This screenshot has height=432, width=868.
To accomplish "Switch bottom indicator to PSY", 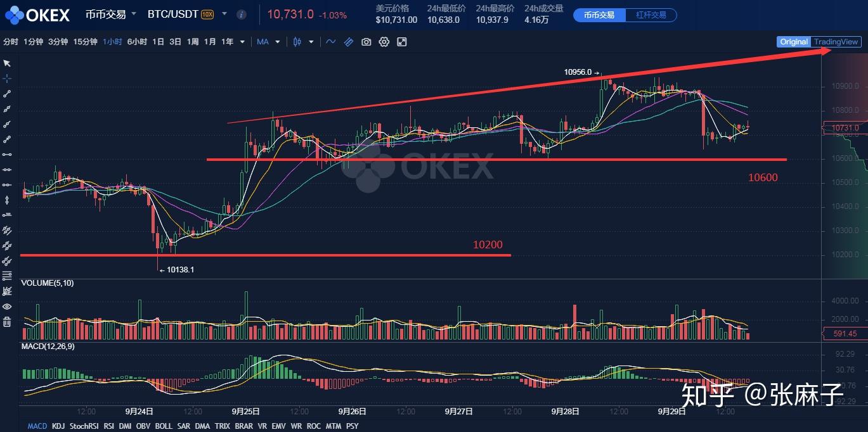I will (x=352, y=426).
